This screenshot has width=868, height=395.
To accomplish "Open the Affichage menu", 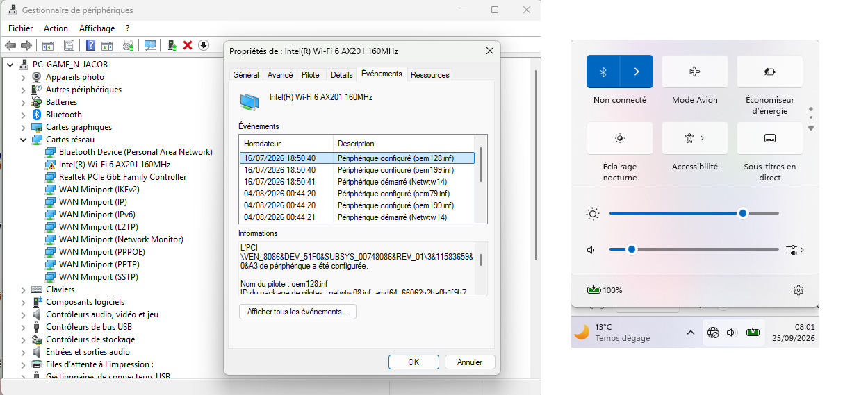I will coord(97,28).
